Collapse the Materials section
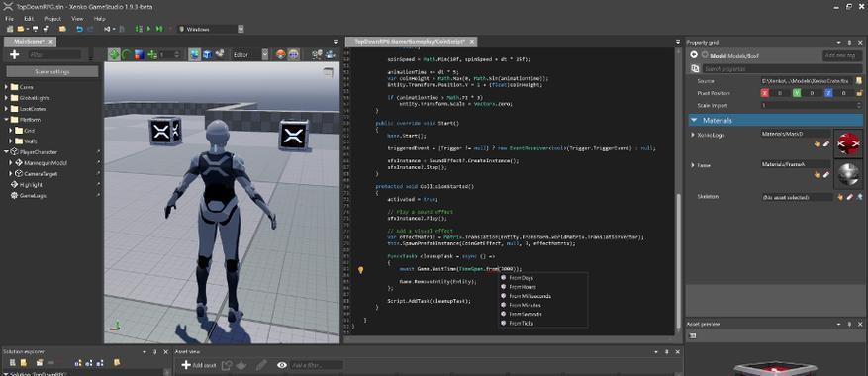Screen dimensions: 868x376 pos(694,120)
